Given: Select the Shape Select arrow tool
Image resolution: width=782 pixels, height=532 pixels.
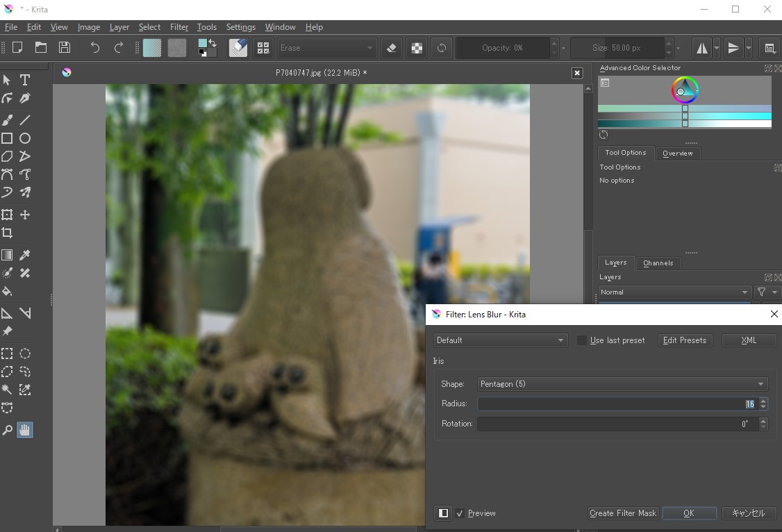Looking at the screenshot, I should (x=7, y=80).
